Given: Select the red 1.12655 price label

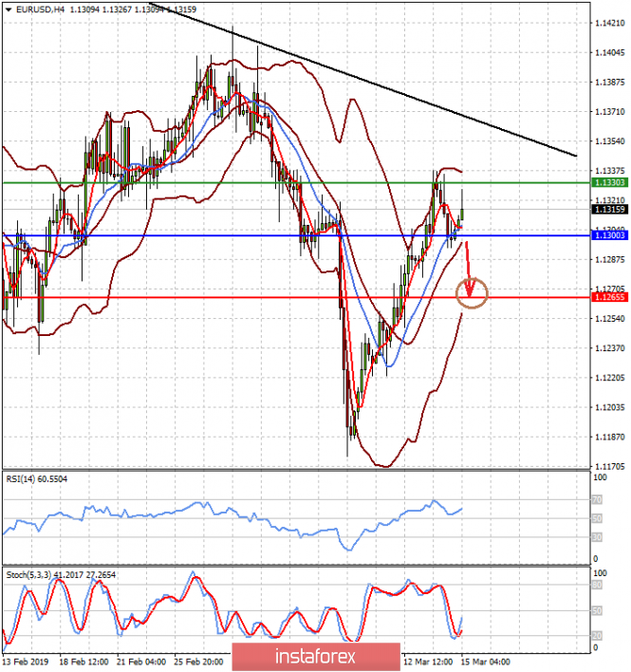Looking at the screenshot, I should [x=607, y=297].
